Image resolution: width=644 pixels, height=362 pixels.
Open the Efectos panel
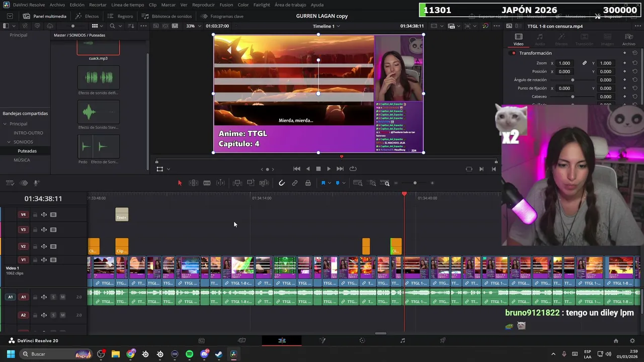coord(87,16)
